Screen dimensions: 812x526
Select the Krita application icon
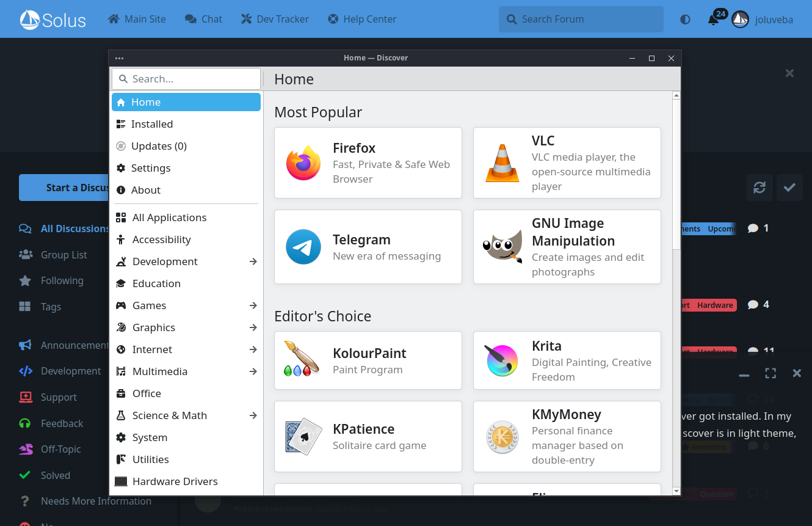tap(502, 361)
